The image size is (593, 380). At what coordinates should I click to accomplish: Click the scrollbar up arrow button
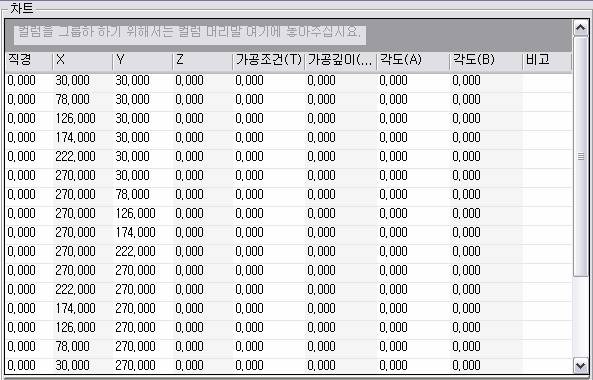click(x=581, y=28)
